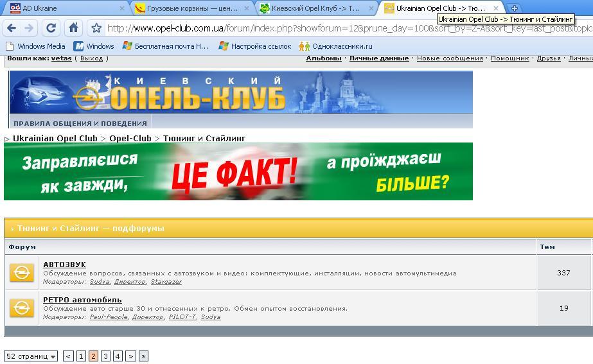Open Директор profile in РЕТРО row
Screen dimensions: 593x364
148,316
